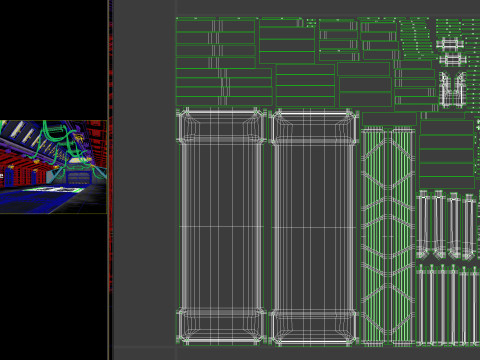The height and width of the screenshot is (360, 480).
Task: Pick the right green chevron-striped UV column
Action: [x=403, y=237]
